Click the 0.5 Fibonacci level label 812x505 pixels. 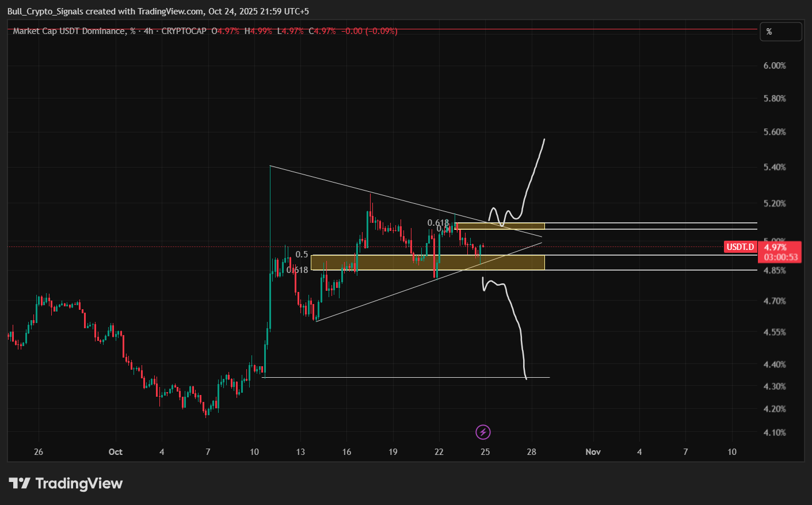pos(302,255)
